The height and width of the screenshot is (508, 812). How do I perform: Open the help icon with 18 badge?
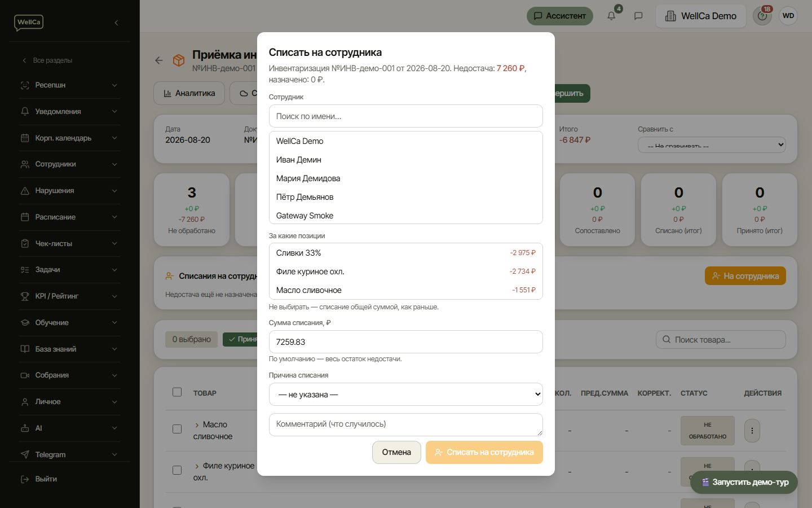(762, 16)
